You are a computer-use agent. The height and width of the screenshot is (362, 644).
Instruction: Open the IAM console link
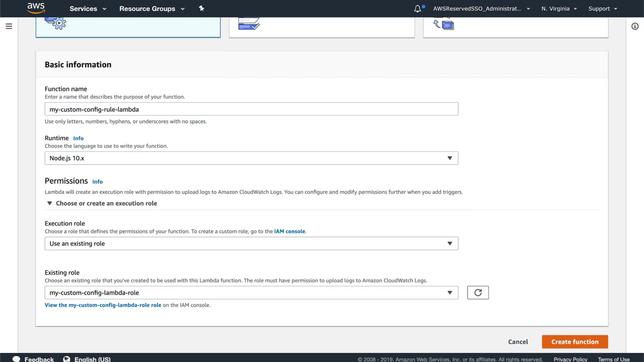click(x=289, y=231)
